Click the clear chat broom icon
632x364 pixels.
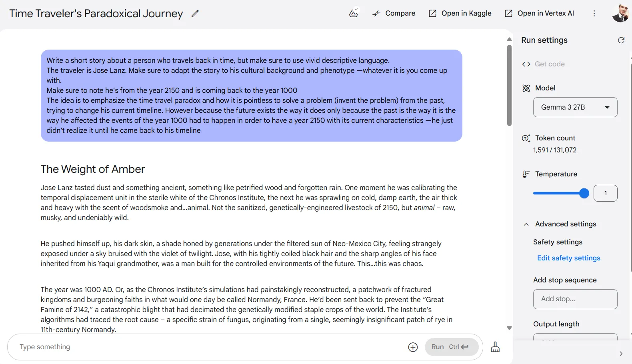[495, 347]
